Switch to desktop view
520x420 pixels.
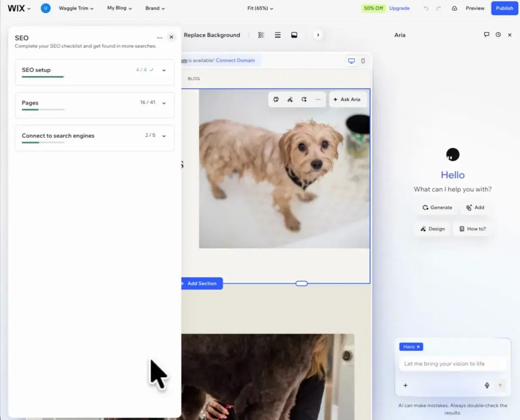352,61
